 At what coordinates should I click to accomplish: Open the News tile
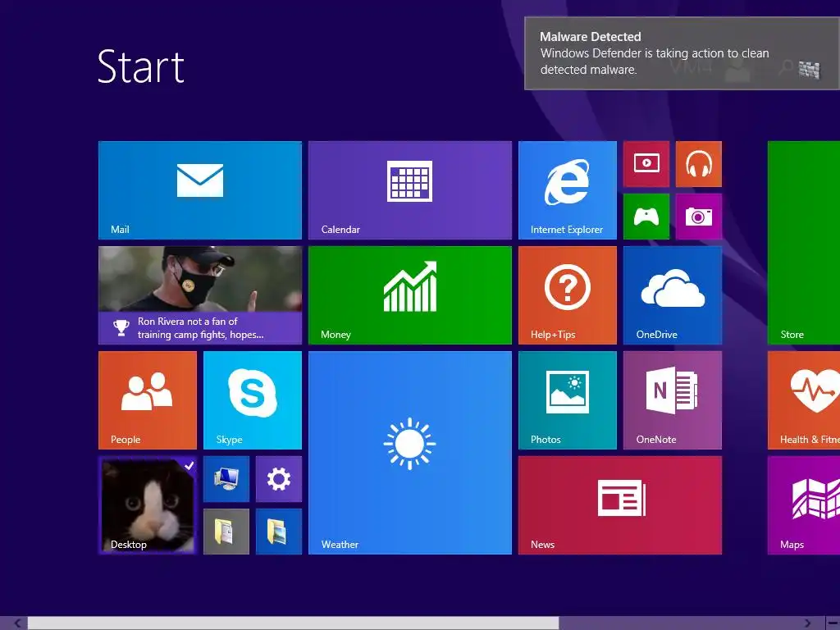620,505
